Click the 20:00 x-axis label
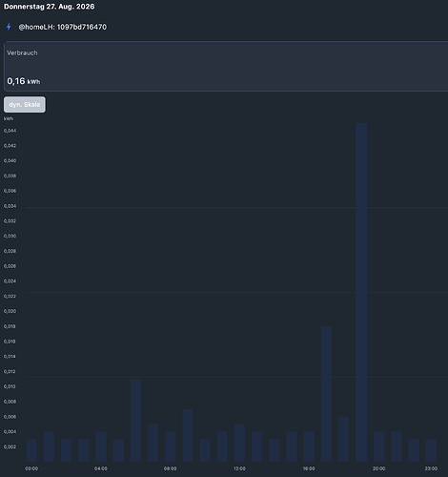Viewport: 448px width, 477px height. 379,468
